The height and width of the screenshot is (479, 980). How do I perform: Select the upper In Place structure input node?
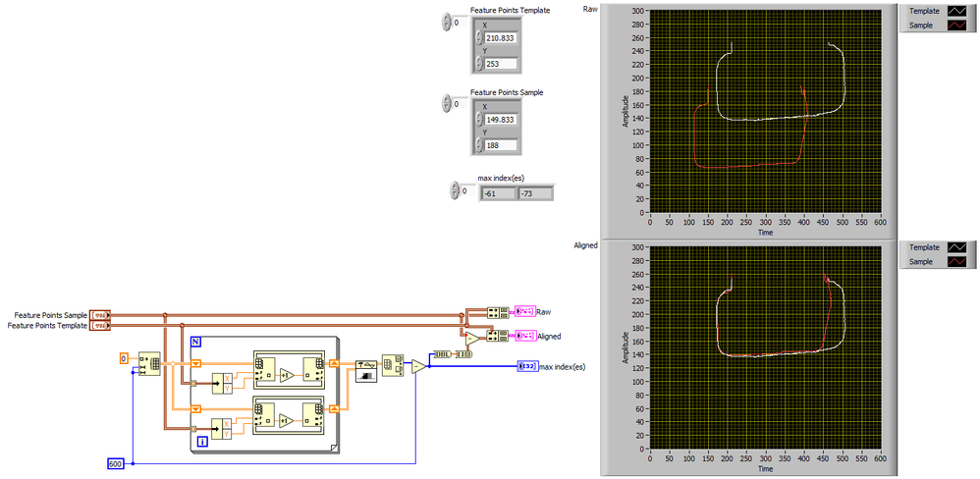(x=264, y=368)
